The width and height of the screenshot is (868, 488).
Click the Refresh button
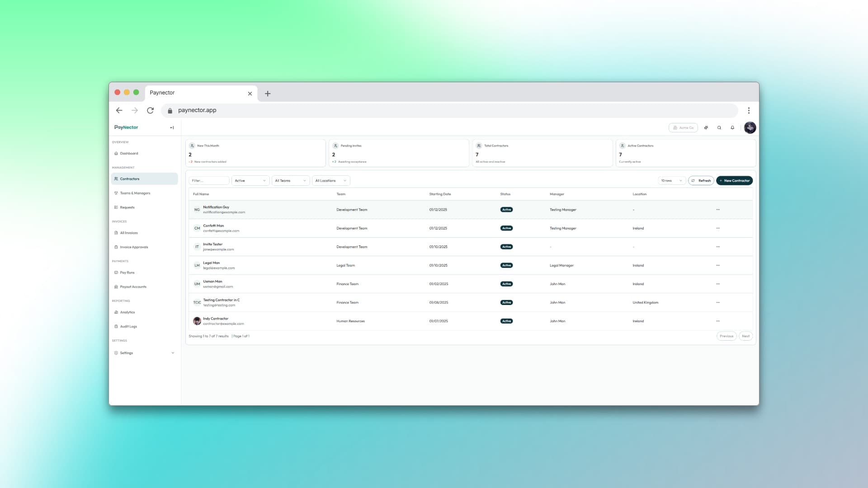coord(701,181)
